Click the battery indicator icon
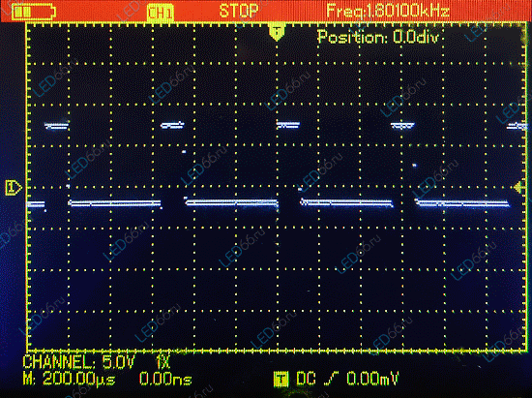Image resolution: width=532 pixels, height=398 pixels. (x=33, y=13)
